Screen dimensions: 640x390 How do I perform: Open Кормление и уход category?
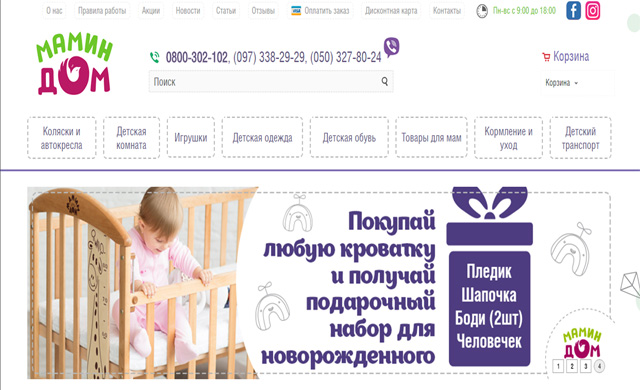(x=509, y=138)
